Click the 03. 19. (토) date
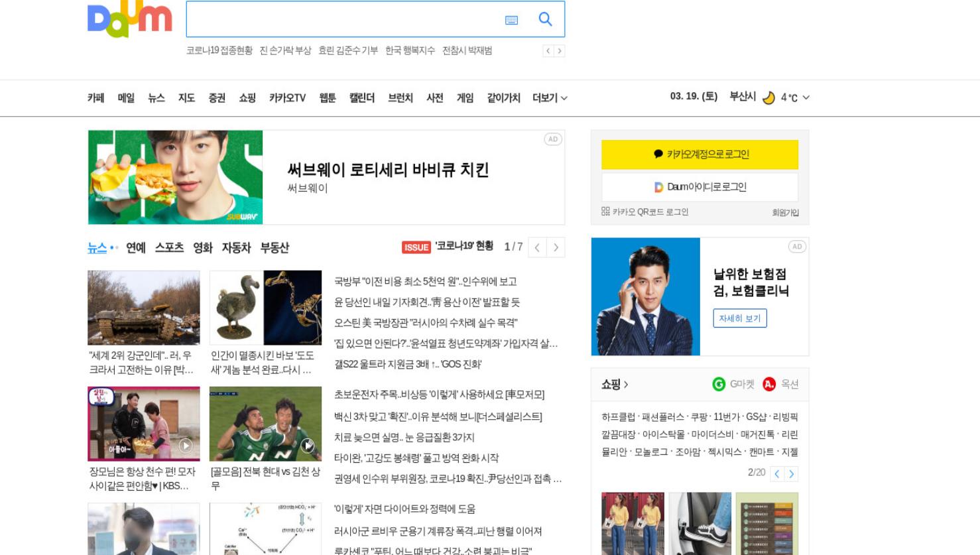 pyautogui.click(x=694, y=97)
